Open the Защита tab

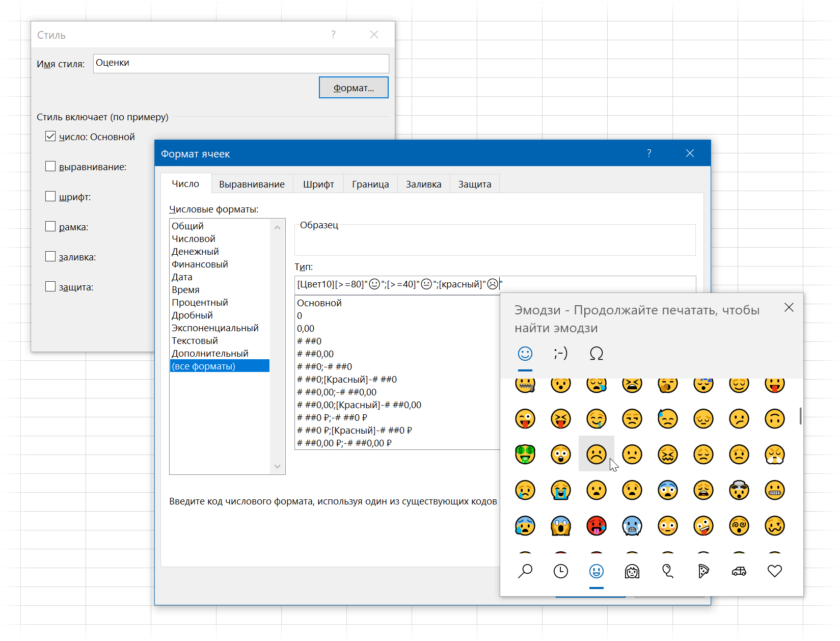tap(475, 184)
